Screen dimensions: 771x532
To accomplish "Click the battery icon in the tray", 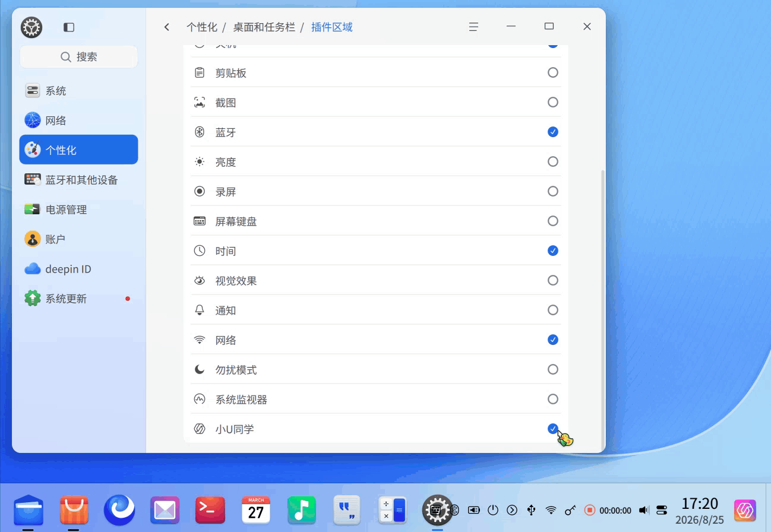I will [473, 509].
